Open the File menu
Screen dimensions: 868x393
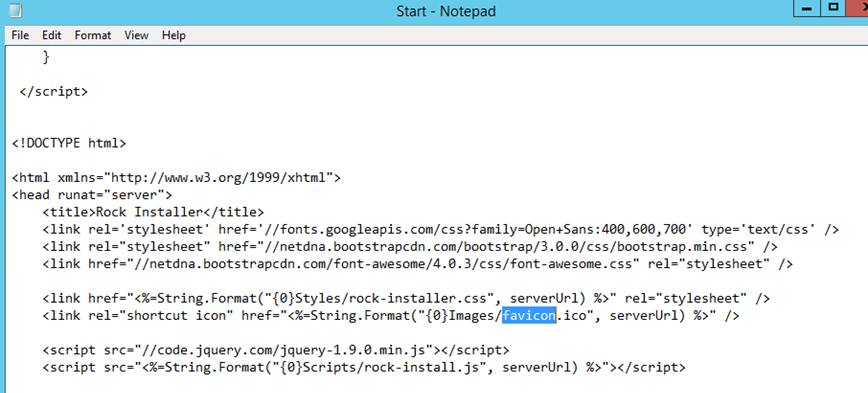coord(20,35)
